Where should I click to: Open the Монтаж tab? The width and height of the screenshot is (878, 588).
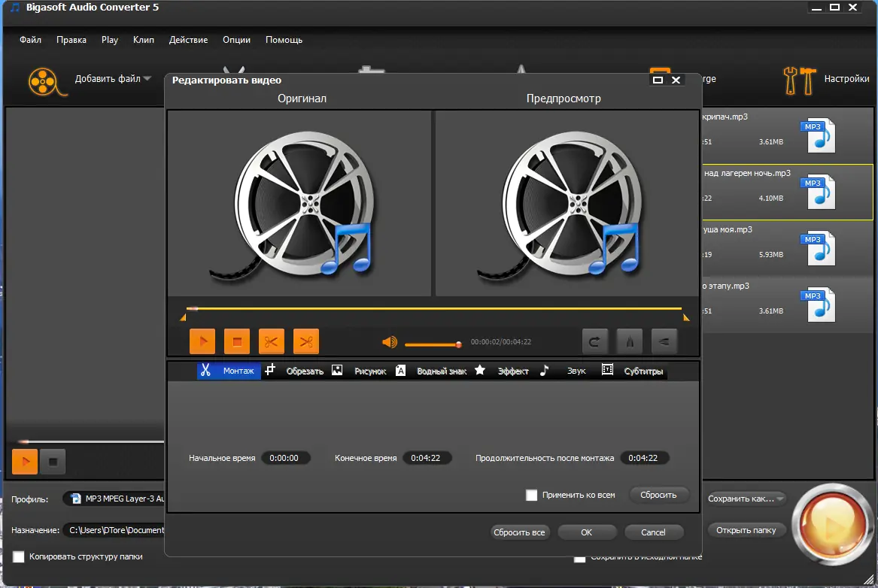point(229,371)
